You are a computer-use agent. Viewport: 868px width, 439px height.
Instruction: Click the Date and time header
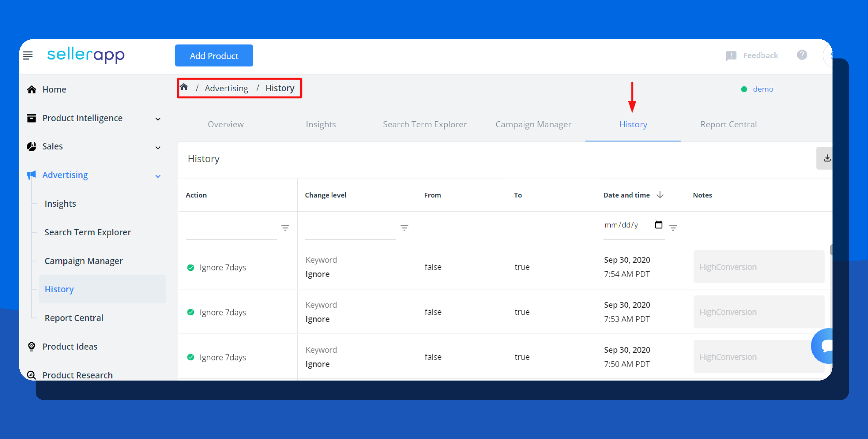[x=626, y=195]
